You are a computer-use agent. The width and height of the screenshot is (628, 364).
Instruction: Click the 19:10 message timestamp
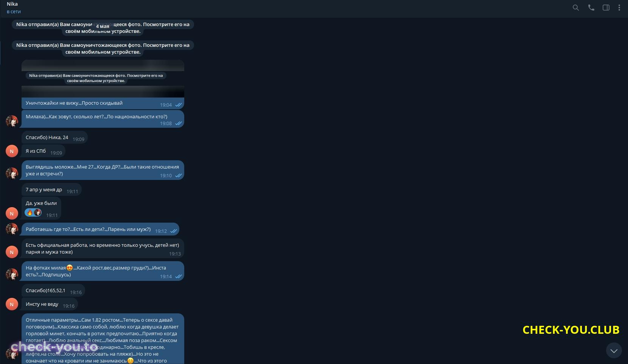(x=166, y=176)
